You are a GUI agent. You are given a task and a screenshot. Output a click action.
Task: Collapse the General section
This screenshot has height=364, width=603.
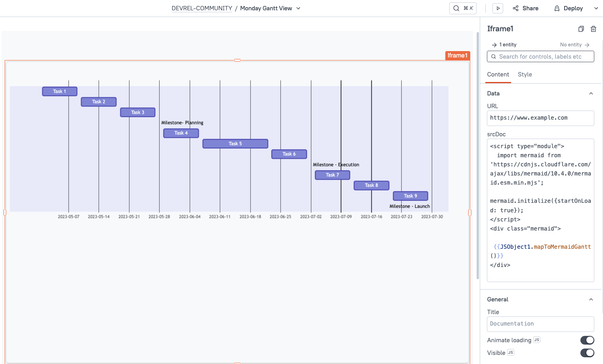pyautogui.click(x=591, y=299)
